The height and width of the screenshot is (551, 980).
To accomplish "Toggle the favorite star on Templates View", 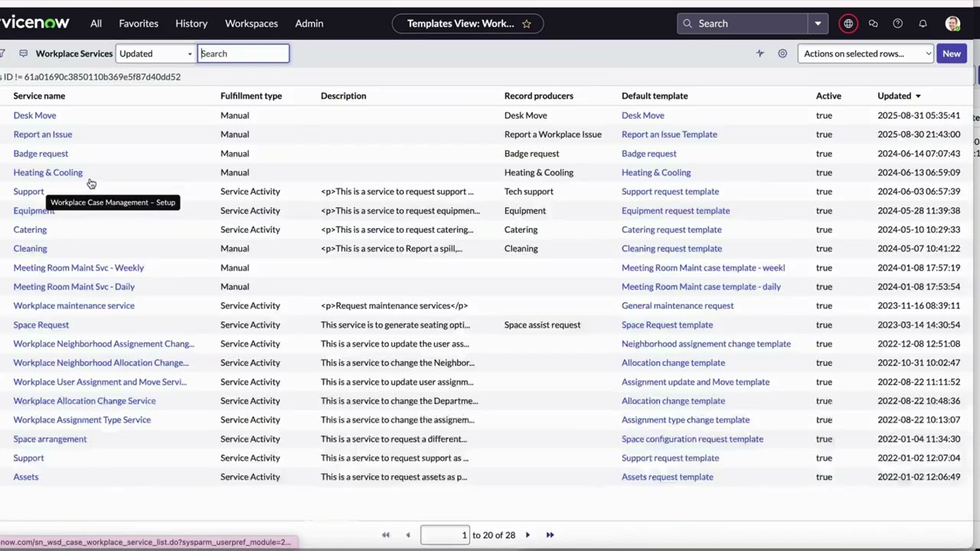I will pos(527,23).
